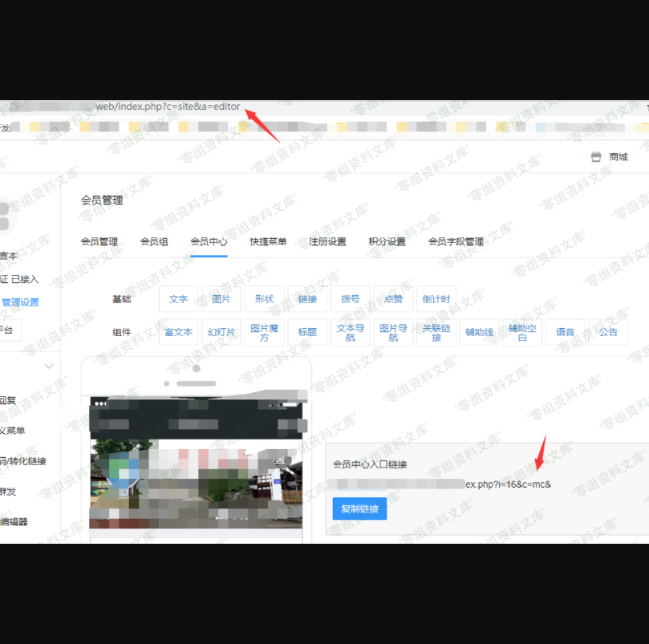
Task: Open the 积分设置 tab
Action: pos(387,241)
